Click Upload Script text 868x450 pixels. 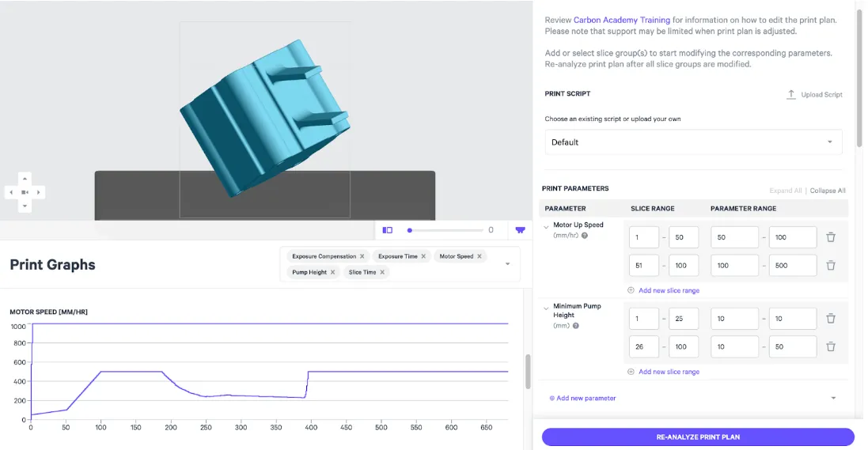coord(821,95)
